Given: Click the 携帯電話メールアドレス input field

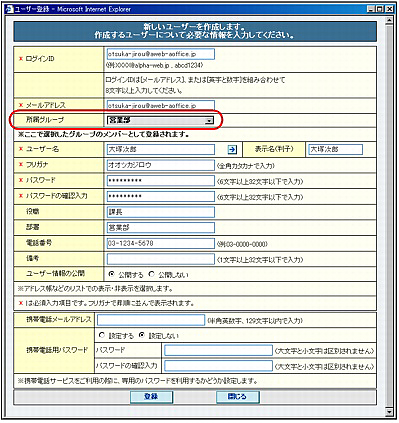Looking at the screenshot, I should 151,320.
